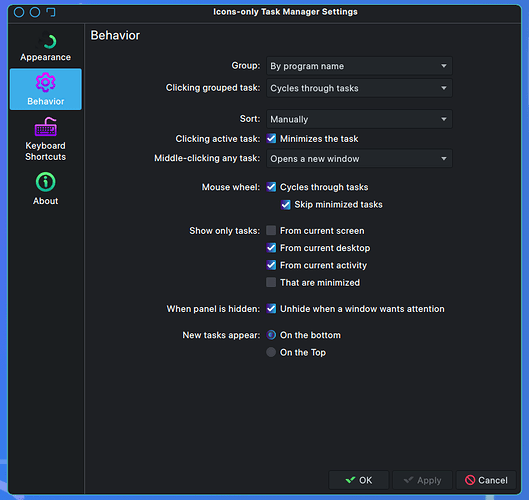Open Keyboard Shortcuts keyboard icon
This screenshot has height=500, width=529.
pyautogui.click(x=46, y=127)
